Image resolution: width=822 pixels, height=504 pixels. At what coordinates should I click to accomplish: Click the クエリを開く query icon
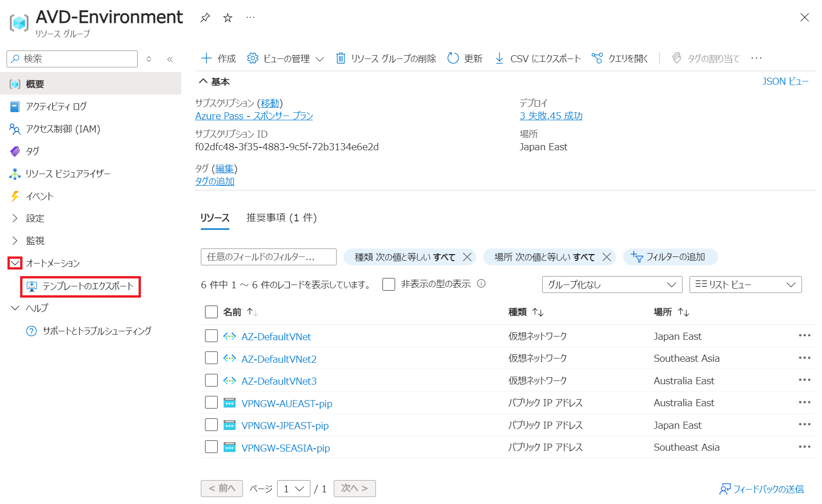(597, 58)
